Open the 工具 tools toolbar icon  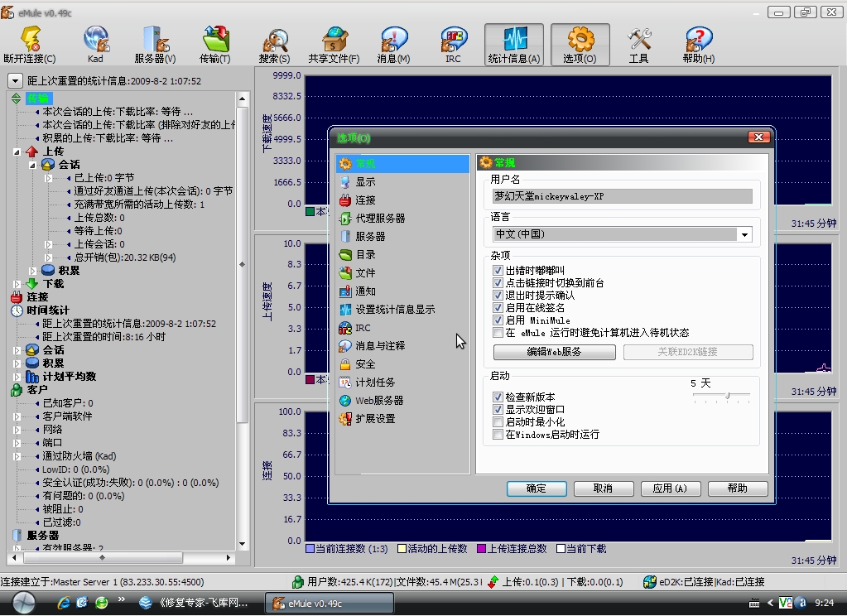[639, 45]
